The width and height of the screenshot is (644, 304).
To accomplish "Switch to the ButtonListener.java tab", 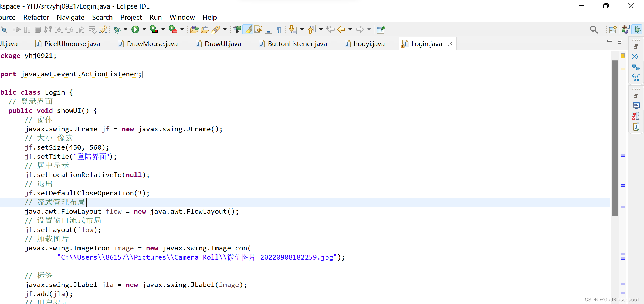I will (297, 44).
